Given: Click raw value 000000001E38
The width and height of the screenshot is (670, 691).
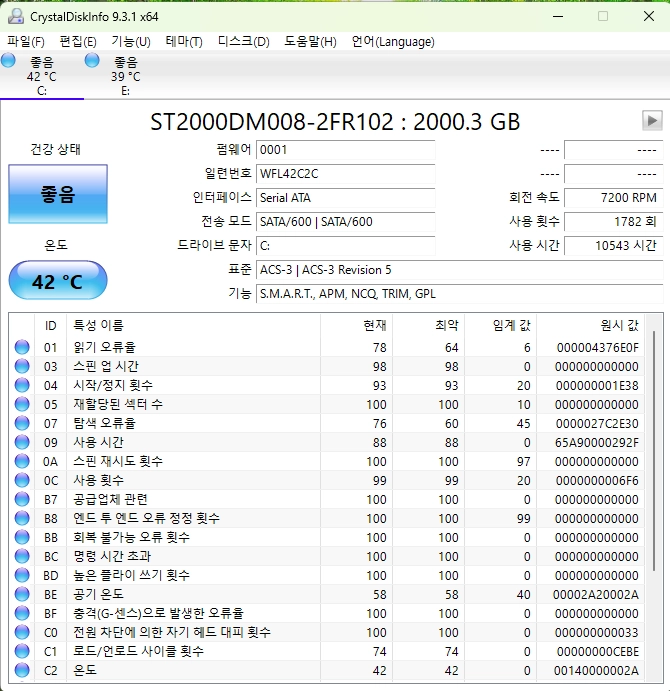Looking at the screenshot, I should click(x=597, y=386).
